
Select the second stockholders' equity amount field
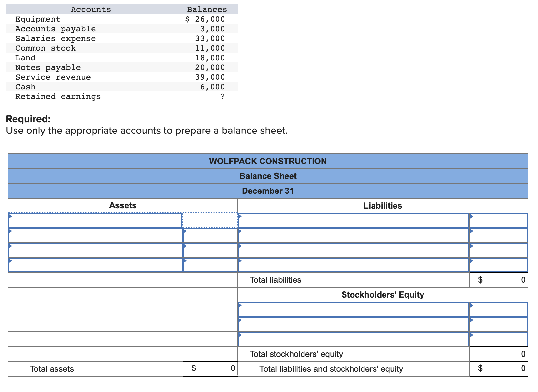[x=499, y=324]
